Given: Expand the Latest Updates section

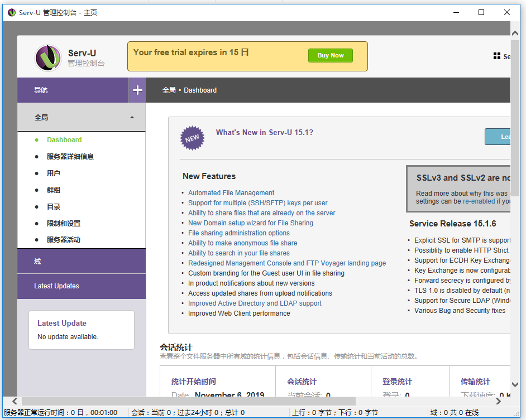Looking at the screenshot, I should [81, 286].
